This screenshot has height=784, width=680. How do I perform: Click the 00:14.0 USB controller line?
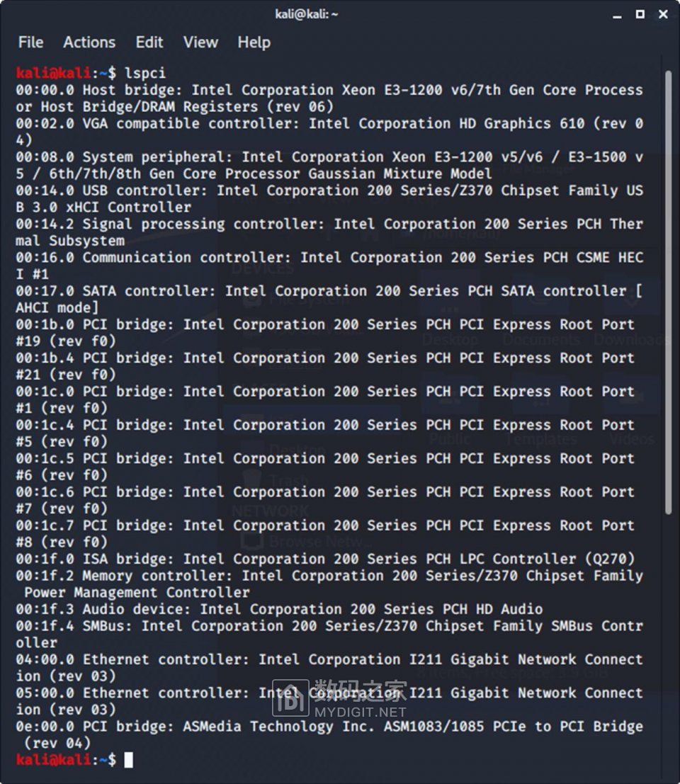pos(329,191)
